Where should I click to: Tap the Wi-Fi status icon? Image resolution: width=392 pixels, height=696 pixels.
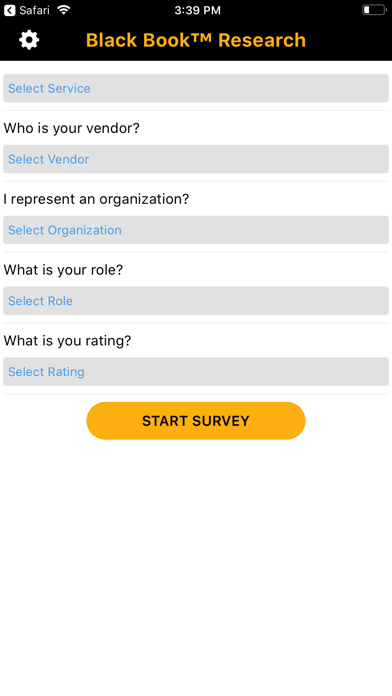point(64,10)
